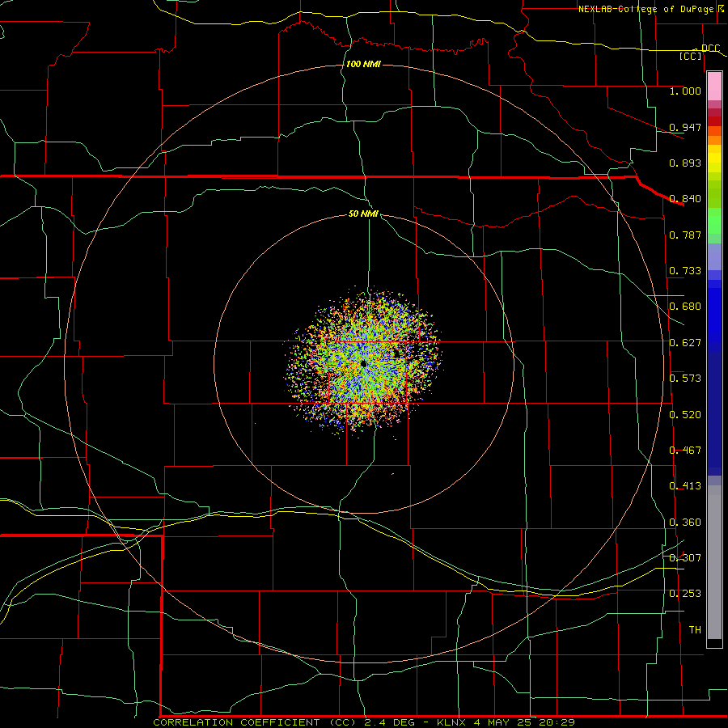Viewport: 728px width, 728px height.
Task: Click the 0.627 scale value
Action: pyautogui.click(x=685, y=343)
